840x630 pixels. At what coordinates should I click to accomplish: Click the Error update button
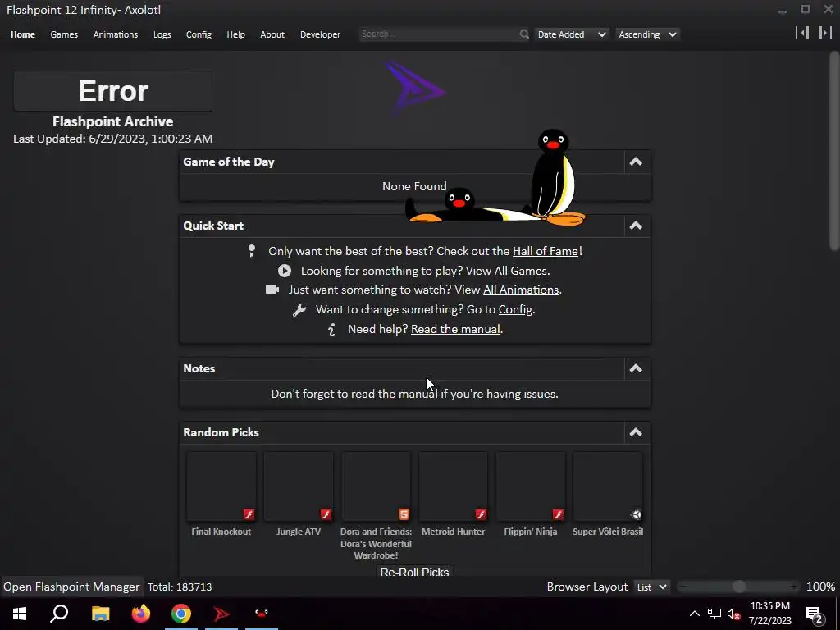[x=113, y=91]
